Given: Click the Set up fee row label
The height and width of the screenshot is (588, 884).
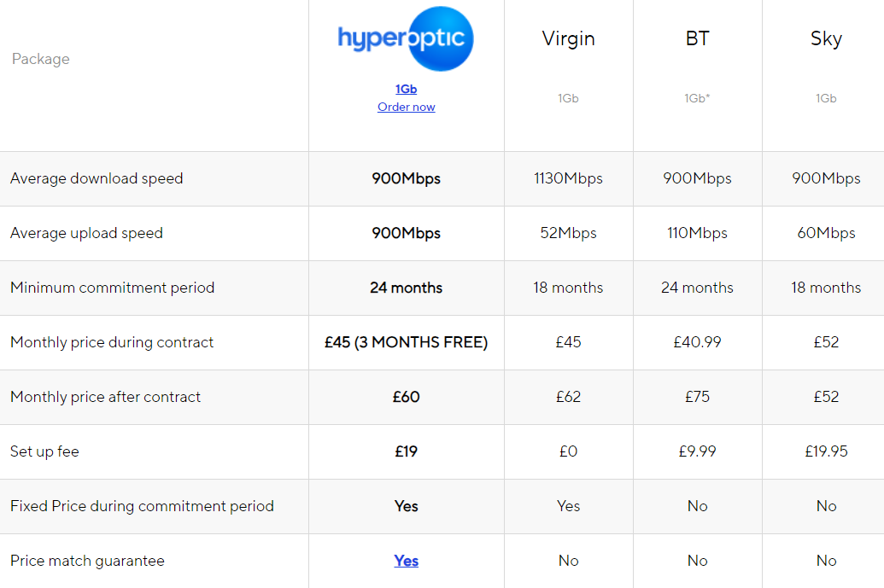Looking at the screenshot, I should 44,451.
